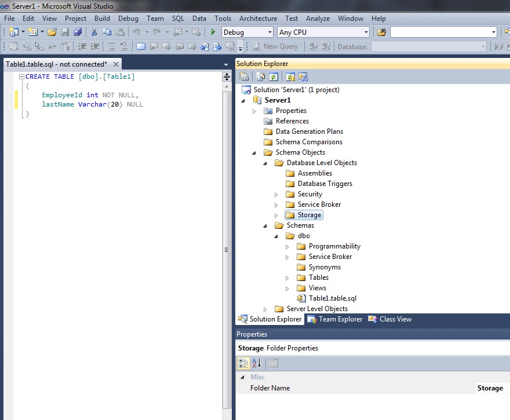Expand the Tables folder
Viewport: 510px width, 420px height.
coord(287,278)
